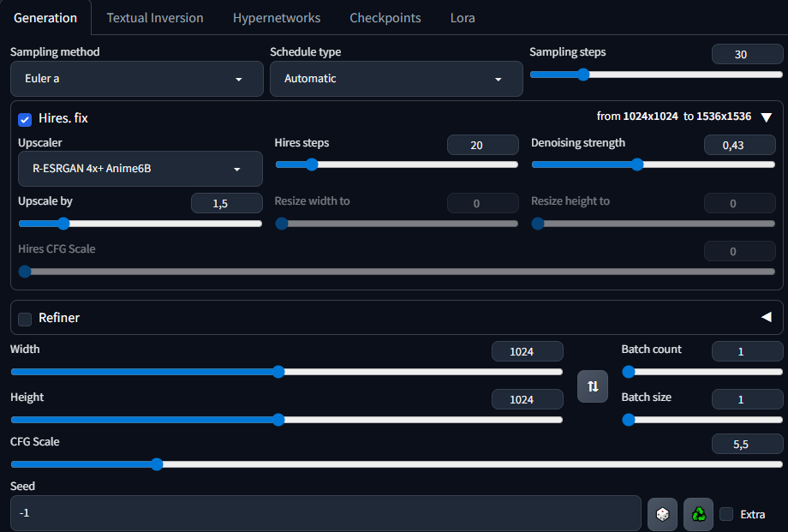The height and width of the screenshot is (532, 788).
Task: Click the dice random seed icon
Action: [x=662, y=514]
